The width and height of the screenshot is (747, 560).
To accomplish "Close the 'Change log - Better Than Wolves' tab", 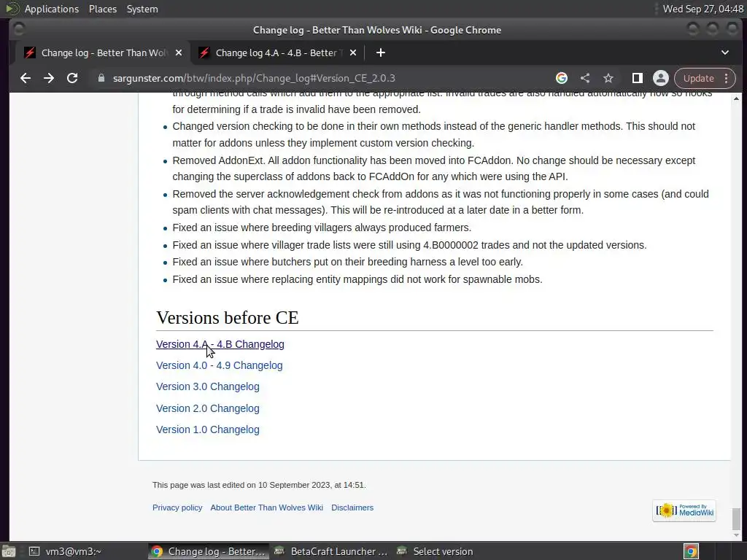I will click(179, 52).
